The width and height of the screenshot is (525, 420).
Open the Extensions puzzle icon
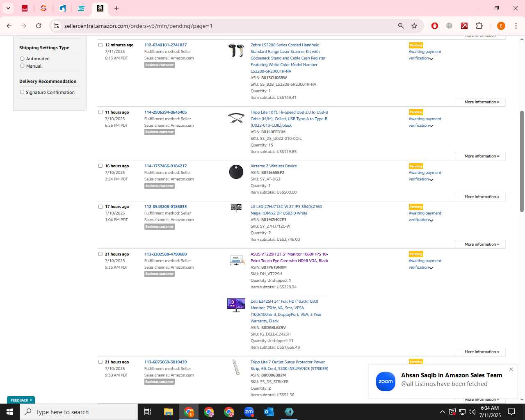479,26
